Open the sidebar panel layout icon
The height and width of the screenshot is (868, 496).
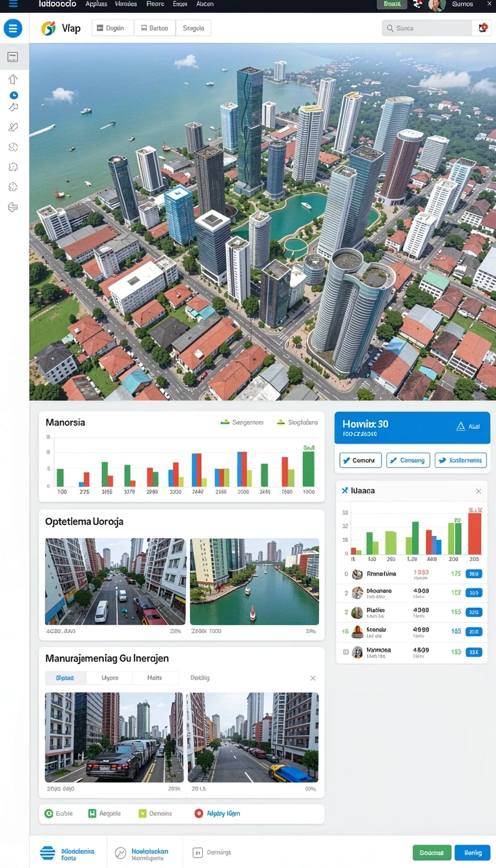tap(12, 57)
